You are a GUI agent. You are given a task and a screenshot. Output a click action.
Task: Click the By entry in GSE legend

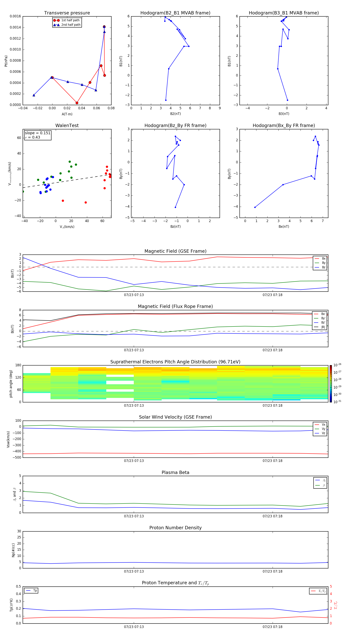point(320,263)
